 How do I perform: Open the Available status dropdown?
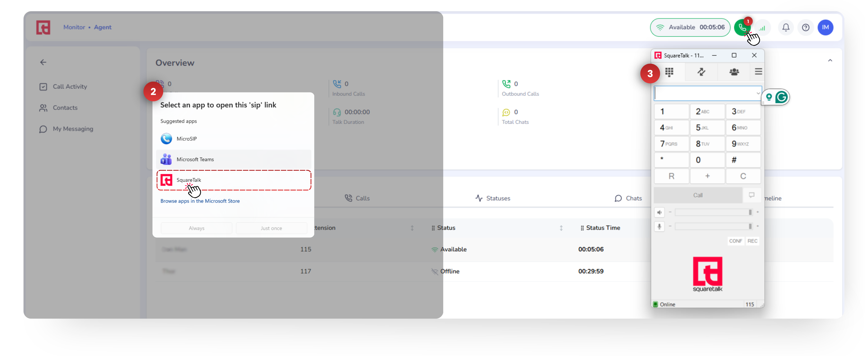pos(690,27)
